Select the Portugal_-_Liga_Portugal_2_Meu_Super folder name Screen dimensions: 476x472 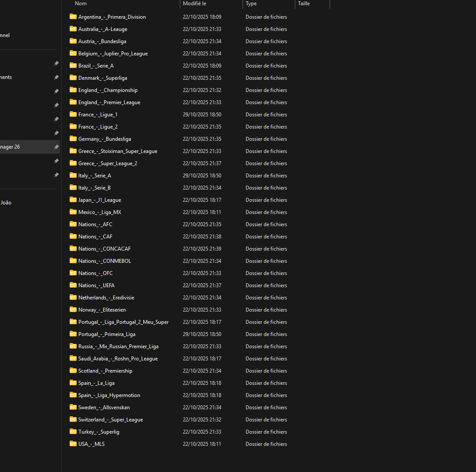click(123, 322)
